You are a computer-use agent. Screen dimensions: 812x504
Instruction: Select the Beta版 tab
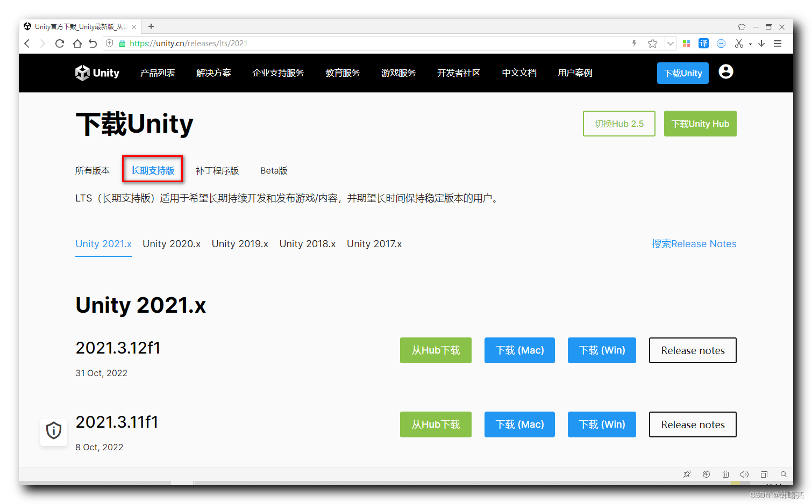(274, 170)
